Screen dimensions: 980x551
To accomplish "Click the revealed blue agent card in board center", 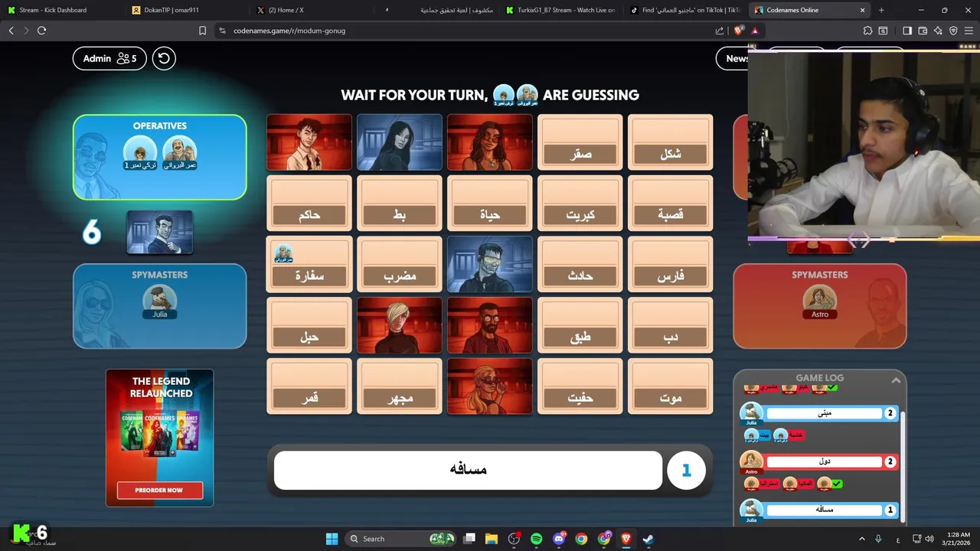I will [490, 265].
